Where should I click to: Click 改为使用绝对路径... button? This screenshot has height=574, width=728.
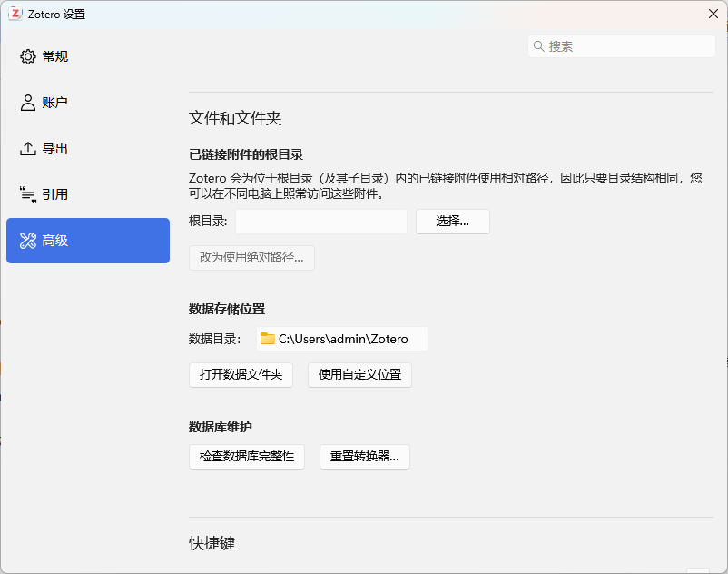point(251,258)
